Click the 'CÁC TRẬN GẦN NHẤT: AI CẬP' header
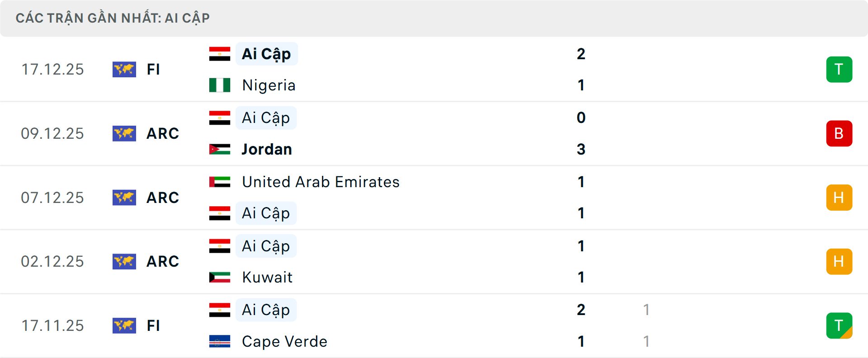 point(113,18)
